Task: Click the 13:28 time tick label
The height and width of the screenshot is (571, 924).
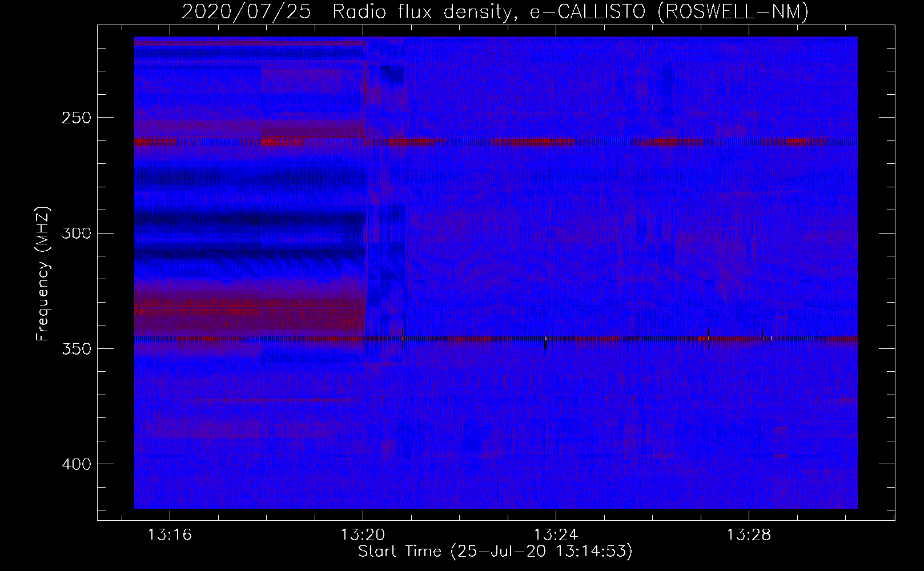Action: click(x=749, y=535)
